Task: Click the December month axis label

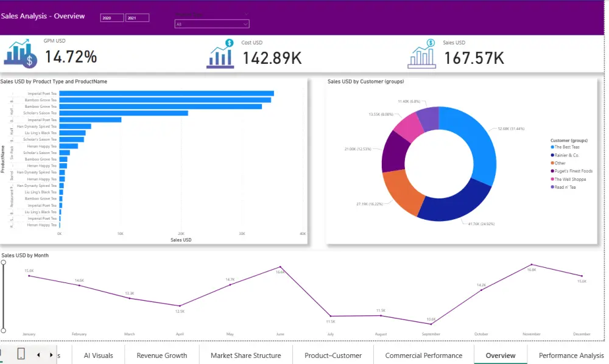Action: [582, 334]
